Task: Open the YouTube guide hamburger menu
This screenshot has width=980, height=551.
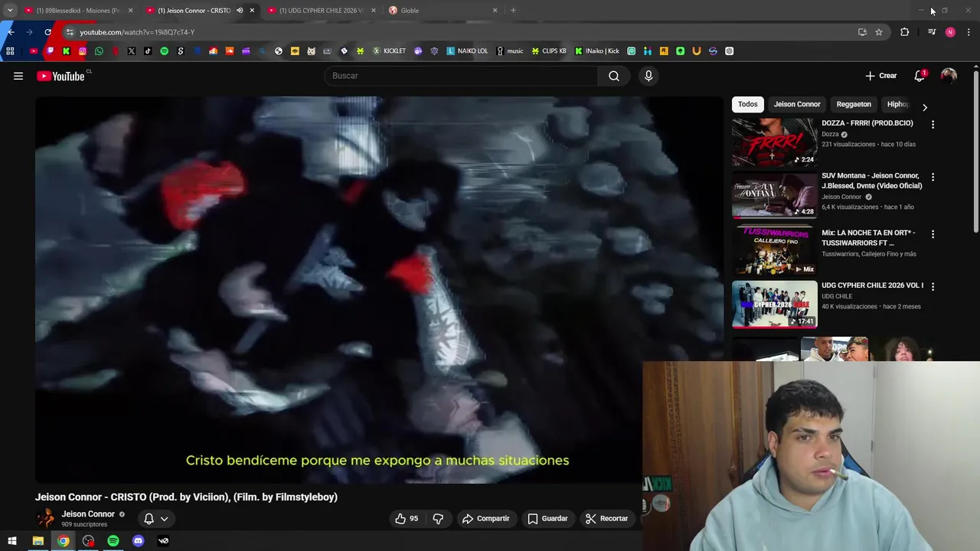Action: pyautogui.click(x=18, y=76)
